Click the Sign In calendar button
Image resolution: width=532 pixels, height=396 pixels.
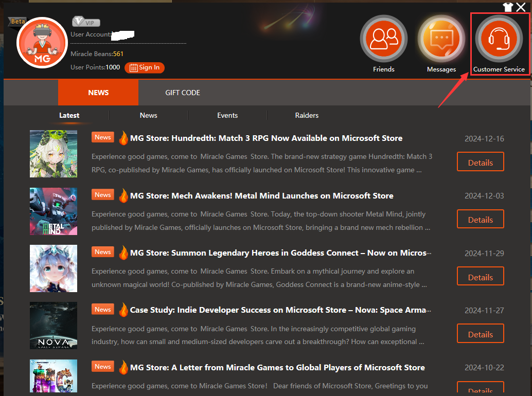145,67
